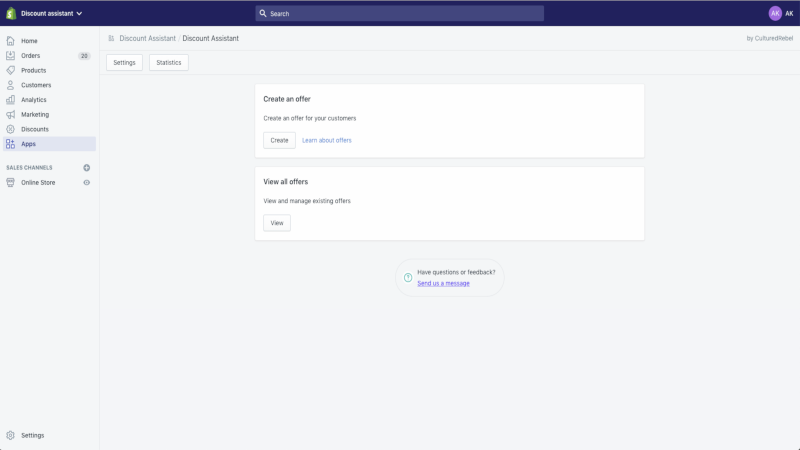
Task: Open Marketing via the megaphone icon
Action: (x=10, y=115)
